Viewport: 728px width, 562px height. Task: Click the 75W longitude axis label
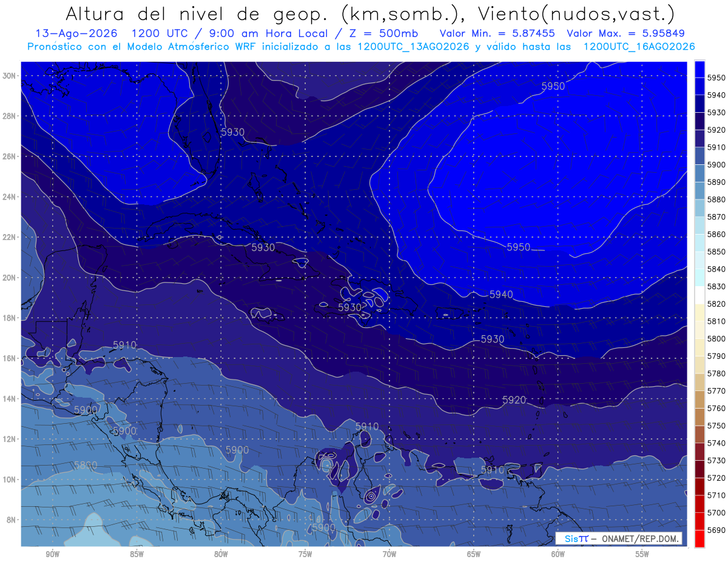[x=305, y=554]
